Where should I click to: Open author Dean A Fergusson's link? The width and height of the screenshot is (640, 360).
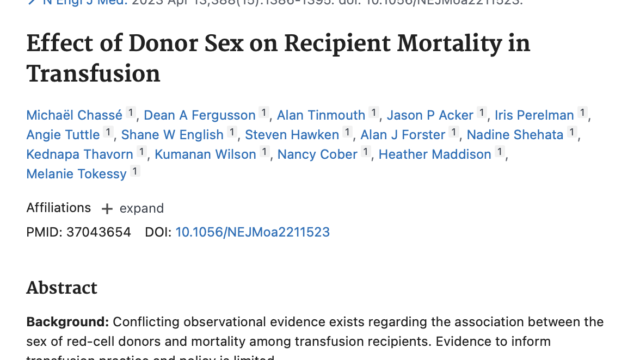[200, 116]
